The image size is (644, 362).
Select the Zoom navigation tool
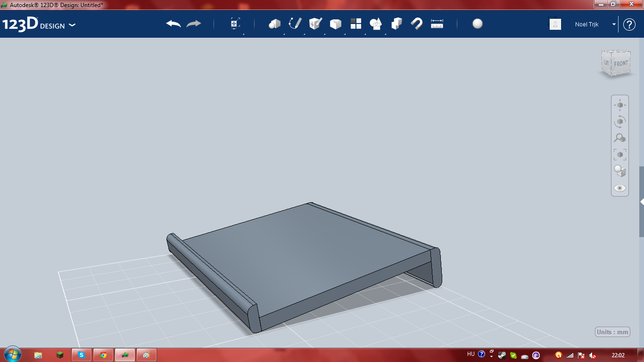[x=620, y=138]
